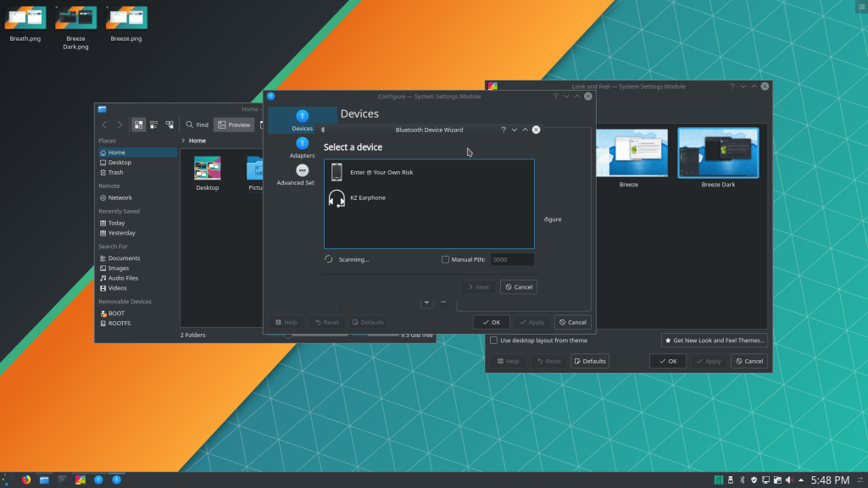868x488 pixels.
Task: Open the Bluetooth system tray icon
Action: [743, 480]
